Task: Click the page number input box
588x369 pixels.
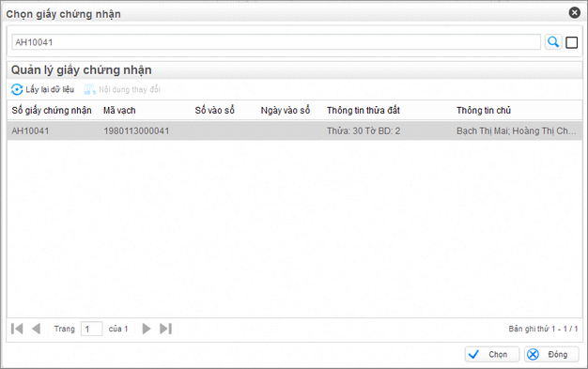Action: [91, 329]
